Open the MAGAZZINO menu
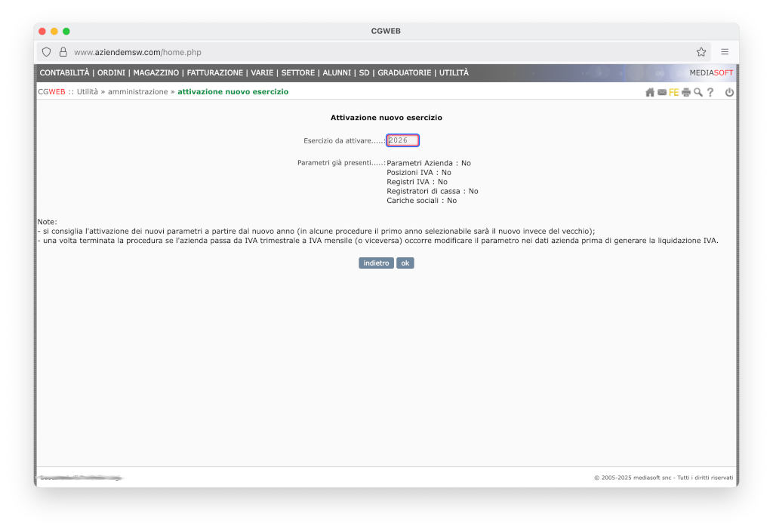This screenshot has height=532, width=773. tap(156, 73)
